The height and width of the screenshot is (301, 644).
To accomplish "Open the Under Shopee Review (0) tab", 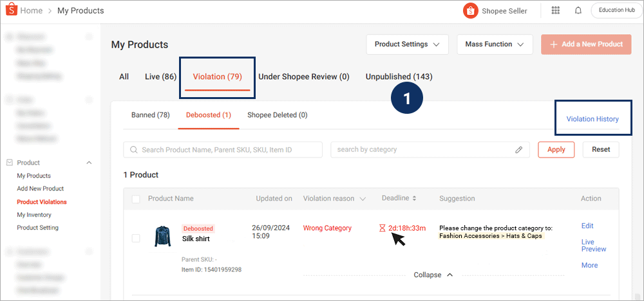I will [304, 77].
